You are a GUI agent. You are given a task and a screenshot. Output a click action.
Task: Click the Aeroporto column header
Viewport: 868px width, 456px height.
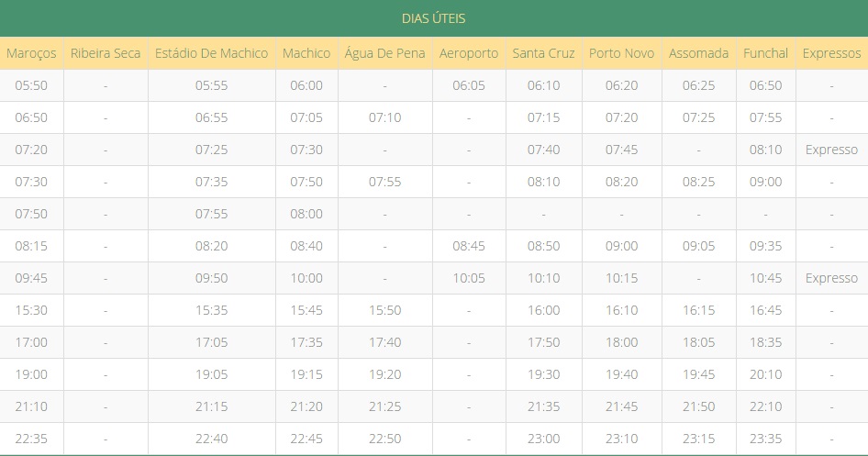pos(469,53)
